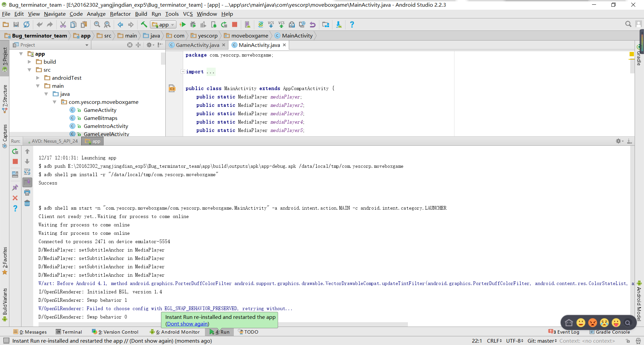This screenshot has height=345, width=644.
Task: Click the Save All toolbar icon
Action: tap(16, 24)
